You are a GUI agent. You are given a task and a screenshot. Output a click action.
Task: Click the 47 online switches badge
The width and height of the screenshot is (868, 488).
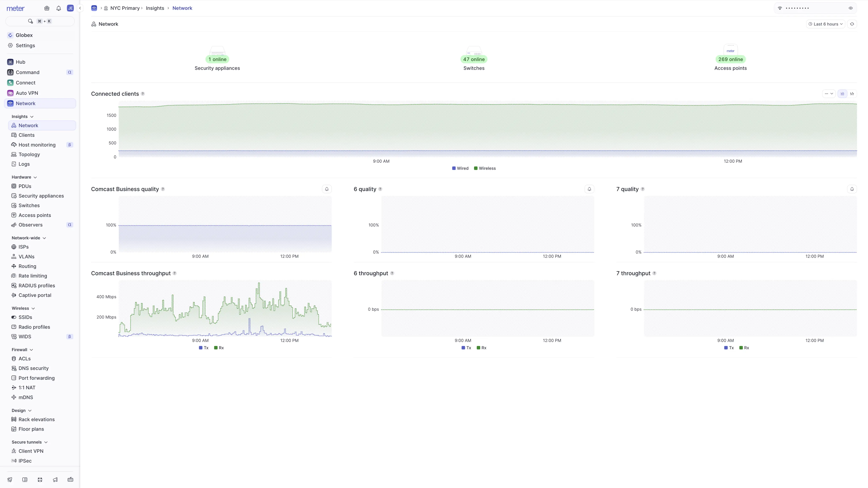click(x=474, y=59)
